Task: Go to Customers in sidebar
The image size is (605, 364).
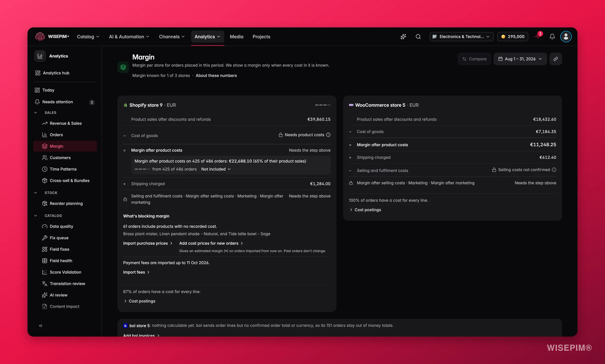Action: (x=65, y=158)
